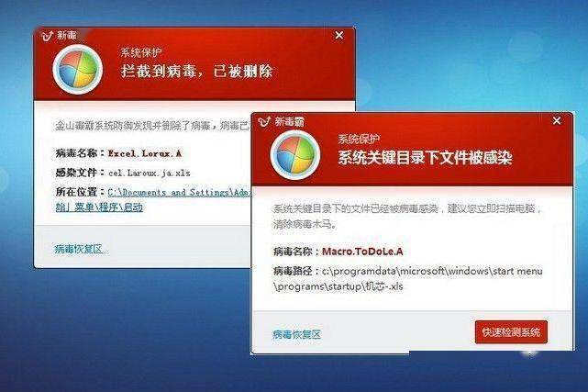This screenshot has height=392, width=588.
Task: Open 病毒恢复区 link next to 快速检测系统
Action: click(x=297, y=334)
